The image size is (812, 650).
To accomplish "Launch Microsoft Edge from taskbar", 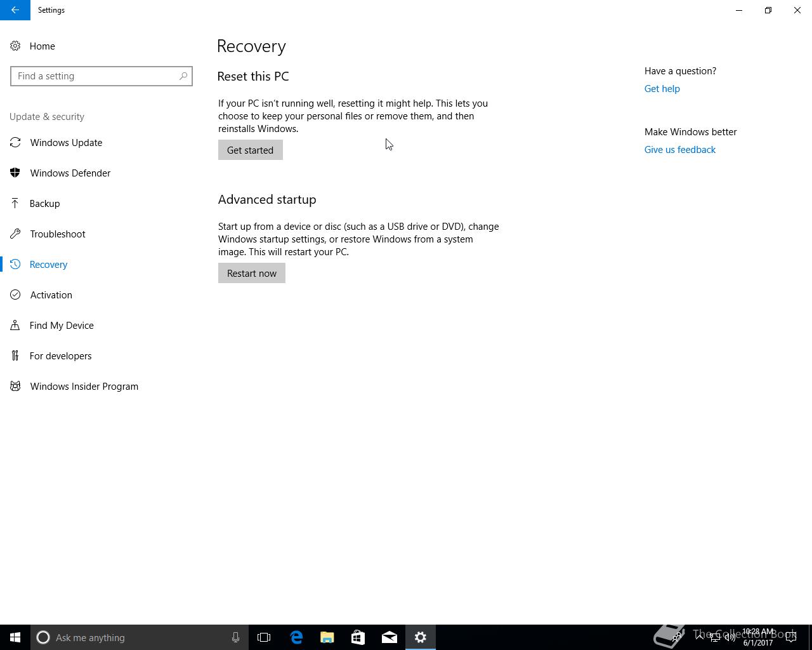I will tap(296, 637).
